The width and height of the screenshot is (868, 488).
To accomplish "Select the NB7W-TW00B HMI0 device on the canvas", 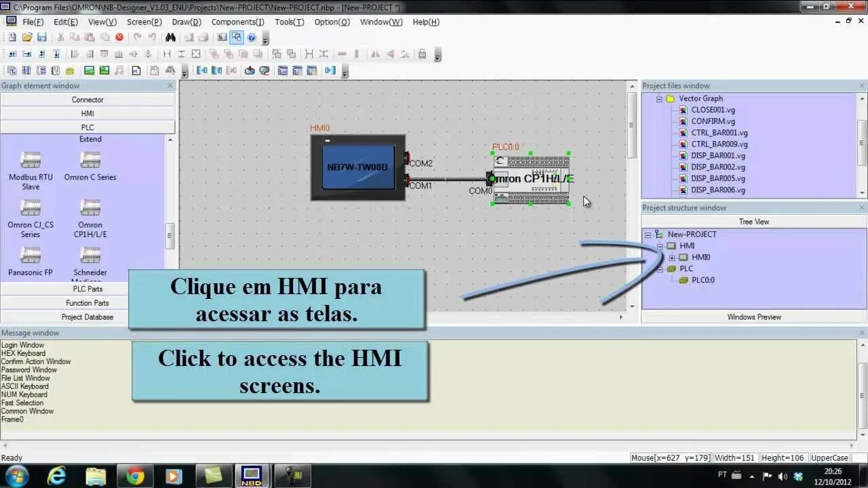I will [x=358, y=167].
